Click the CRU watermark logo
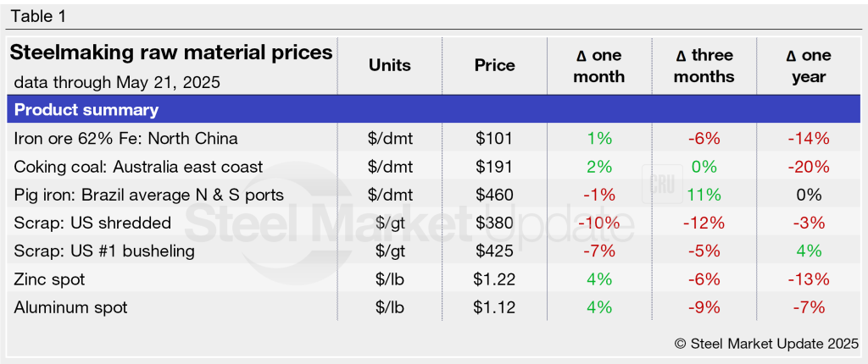868x364 pixels. 657,186
